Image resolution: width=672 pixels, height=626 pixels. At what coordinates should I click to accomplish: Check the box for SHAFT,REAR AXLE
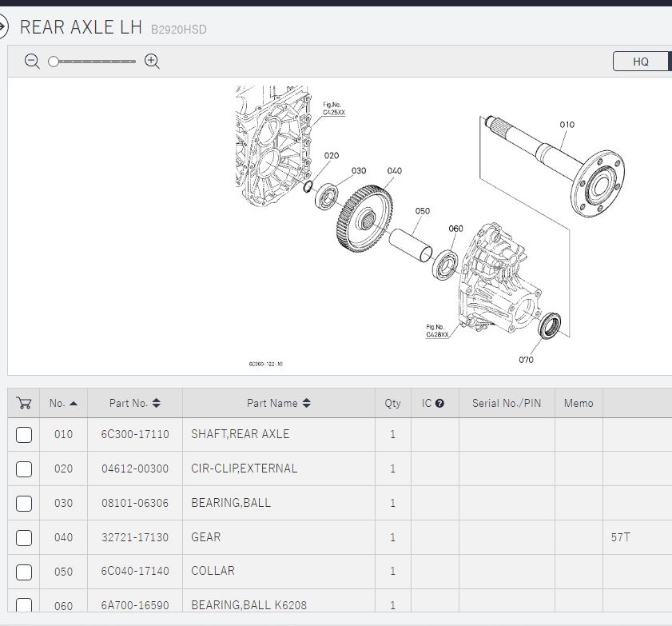point(24,434)
